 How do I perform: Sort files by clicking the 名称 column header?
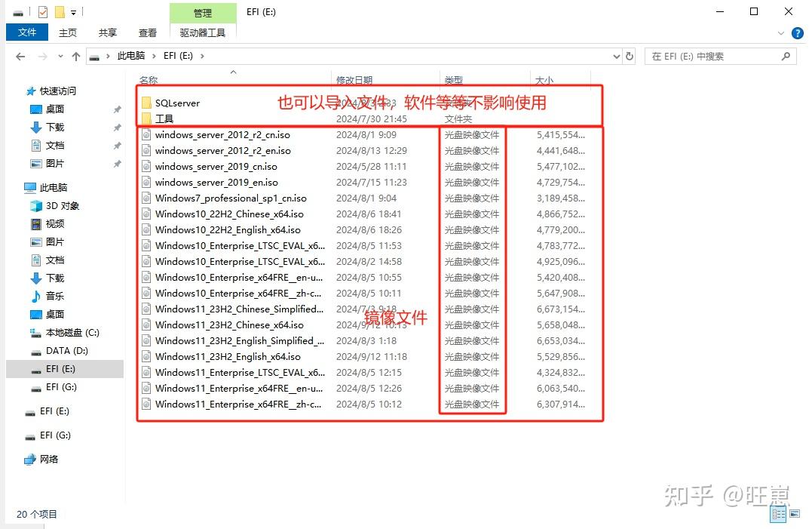pos(149,80)
